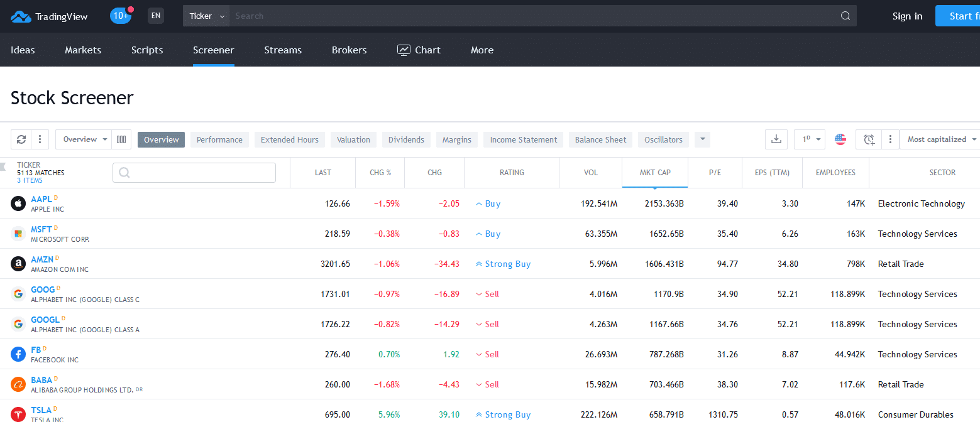Sort by the VOL column header
The image size is (980, 422).
(x=590, y=173)
